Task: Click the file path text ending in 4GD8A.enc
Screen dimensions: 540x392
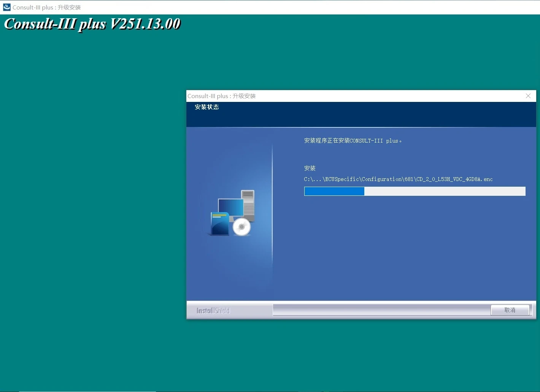Action: [398, 179]
